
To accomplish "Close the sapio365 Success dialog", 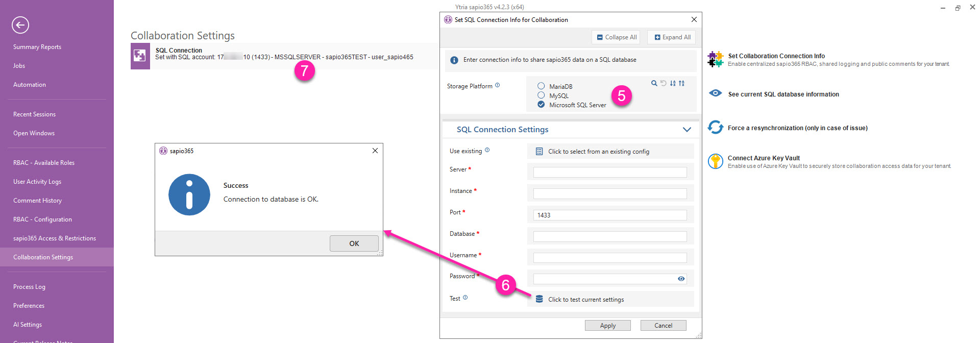I will click(x=375, y=151).
